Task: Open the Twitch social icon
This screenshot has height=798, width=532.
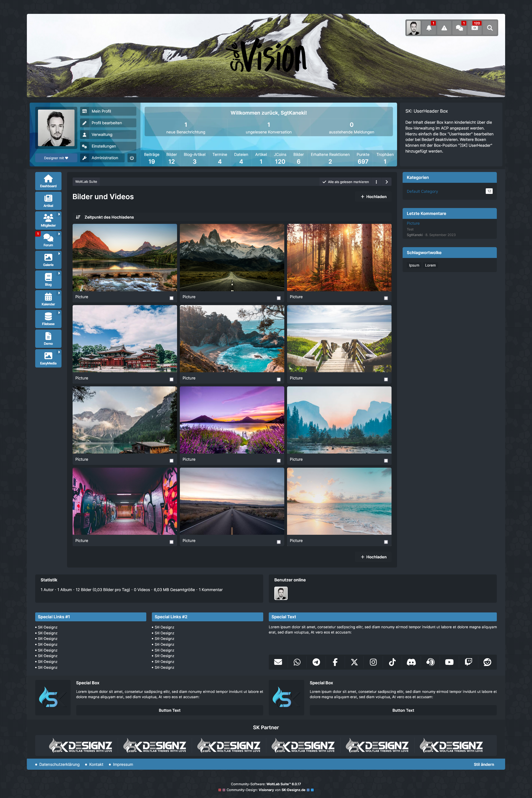Action: pyautogui.click(x=468, y=662)
